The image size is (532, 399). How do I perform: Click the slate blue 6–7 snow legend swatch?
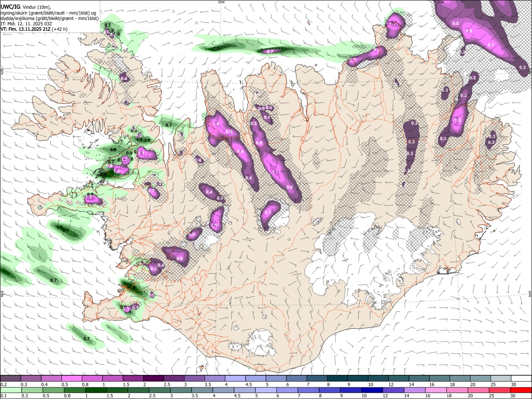pos(297,379)
